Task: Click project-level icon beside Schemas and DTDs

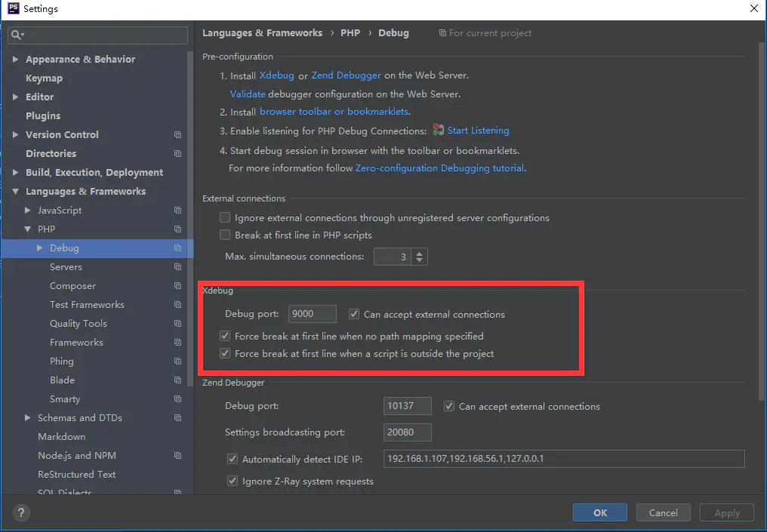Action: [177, 418]
